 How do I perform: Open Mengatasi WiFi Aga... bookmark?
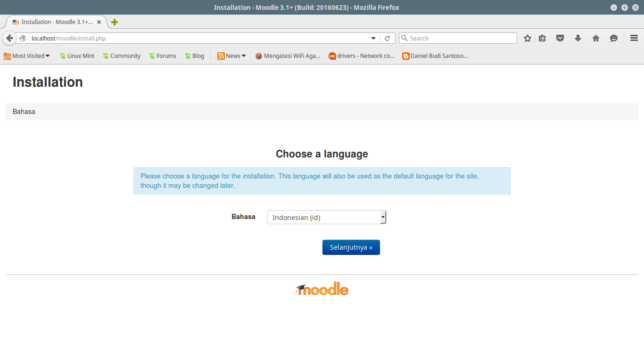click(288, 56)
